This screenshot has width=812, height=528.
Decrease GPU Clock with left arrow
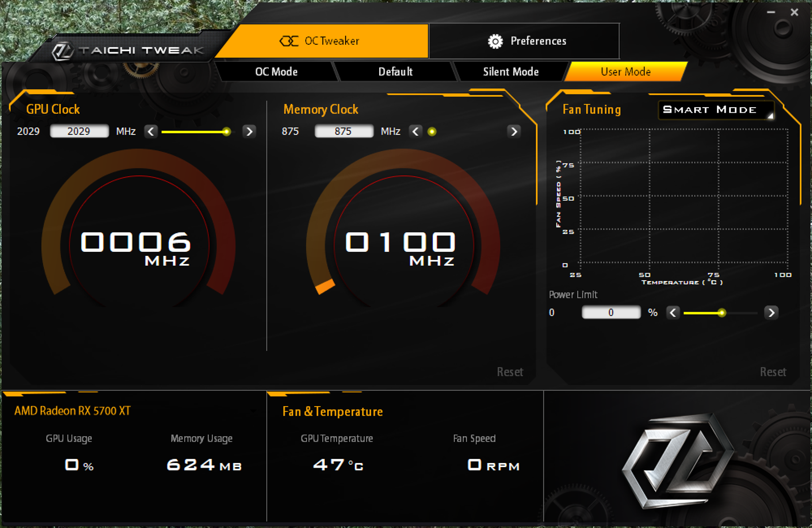tap(151, 131)
